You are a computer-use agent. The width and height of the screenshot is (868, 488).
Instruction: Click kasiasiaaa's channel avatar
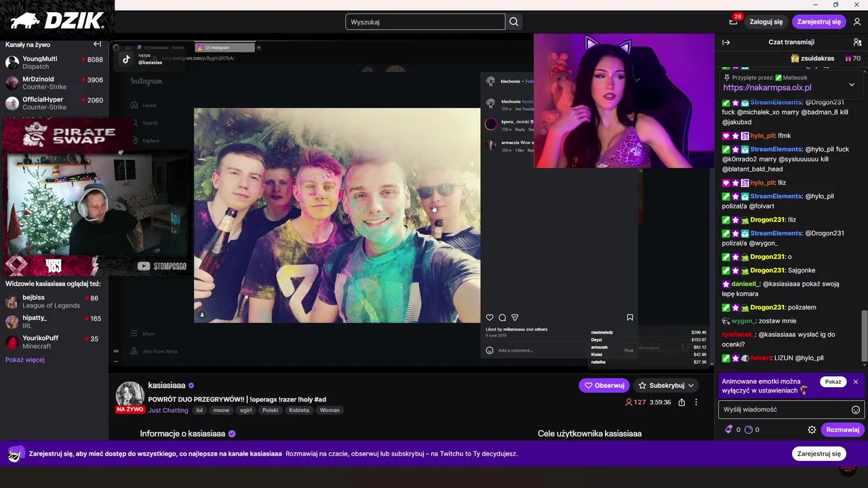130,396
